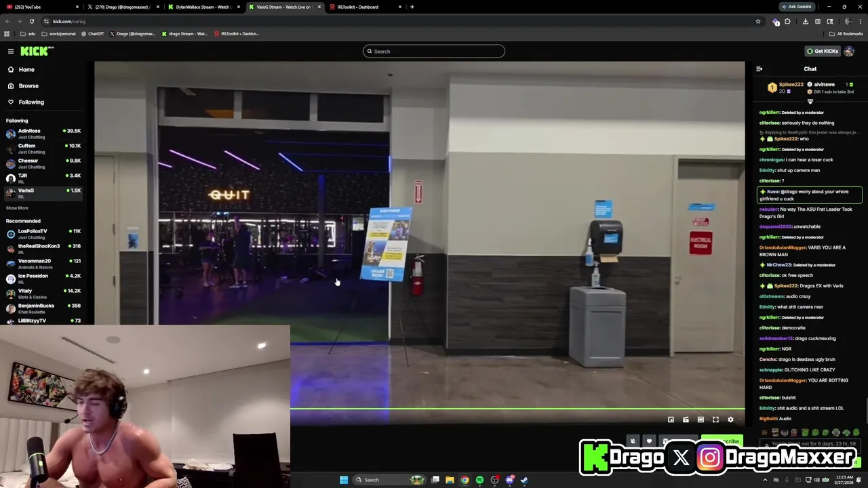This screenshot has height=488, width=868.
Task: Open the Kick hamburger sidebar menu
Action: click(11, 52)
